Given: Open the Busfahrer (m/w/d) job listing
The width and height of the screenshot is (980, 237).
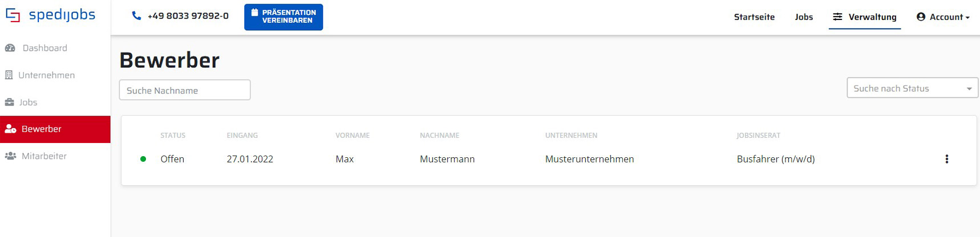Looking at the screenshot, I should [x=775, y=159].
